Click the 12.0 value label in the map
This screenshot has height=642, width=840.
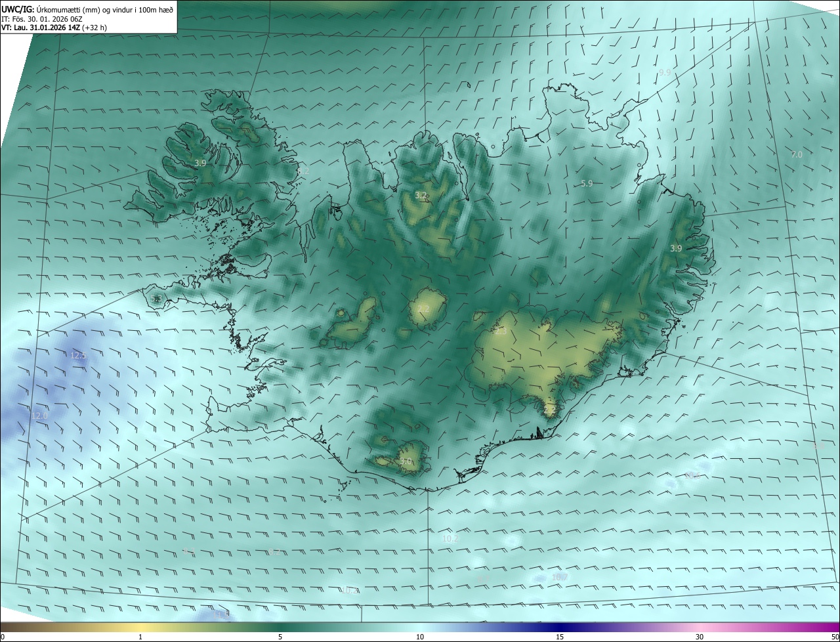(40, 416)
